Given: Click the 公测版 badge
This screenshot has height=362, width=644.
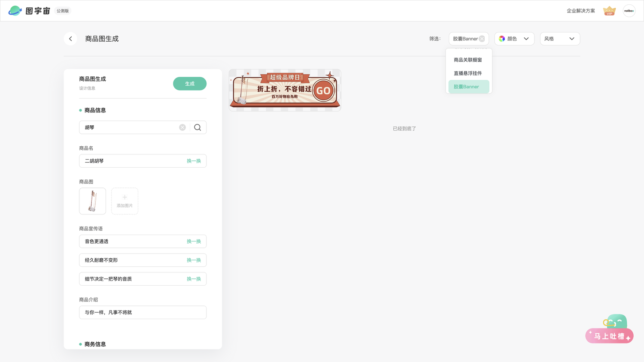Looking at the screenshot, I should (63, 11).
